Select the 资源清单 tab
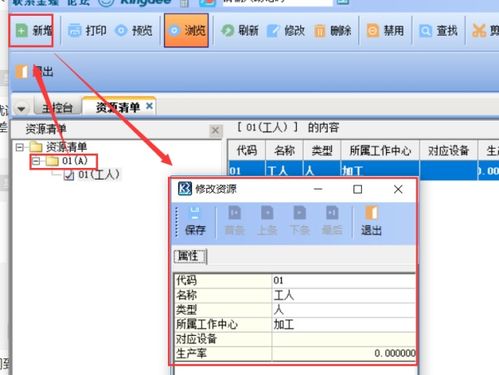Image resolution: width=499 pixels, height=375 pixels. click(117, 107)
